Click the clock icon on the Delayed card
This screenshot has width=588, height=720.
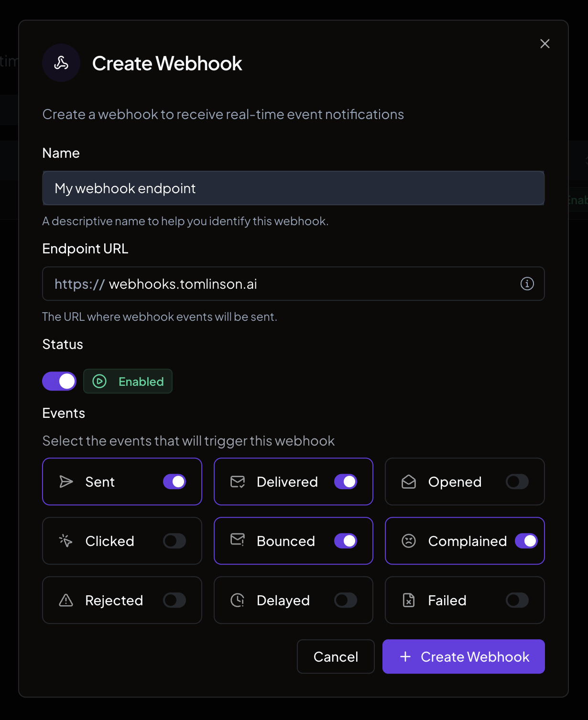pos(237,600)
